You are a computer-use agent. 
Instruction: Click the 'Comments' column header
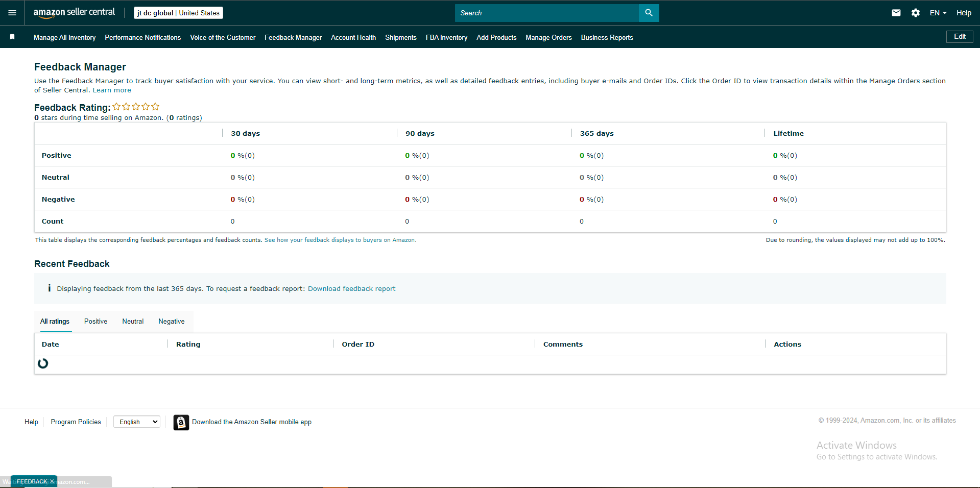click(563, 344)
